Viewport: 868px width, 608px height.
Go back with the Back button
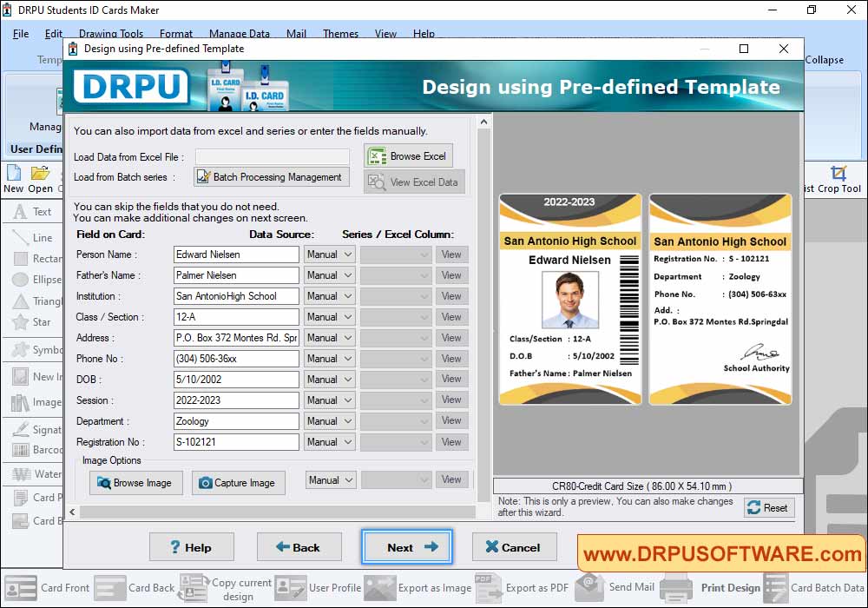click(299, 547)
